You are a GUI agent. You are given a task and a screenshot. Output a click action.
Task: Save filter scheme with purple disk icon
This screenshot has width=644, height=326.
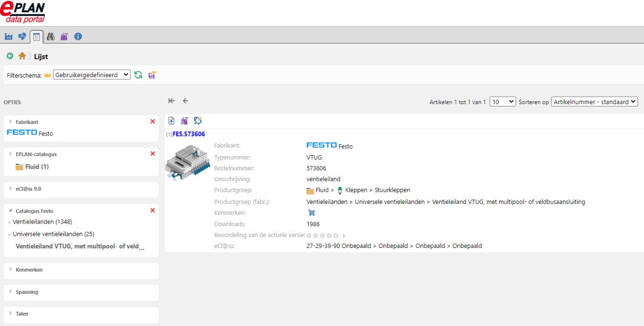click(152, 75)
